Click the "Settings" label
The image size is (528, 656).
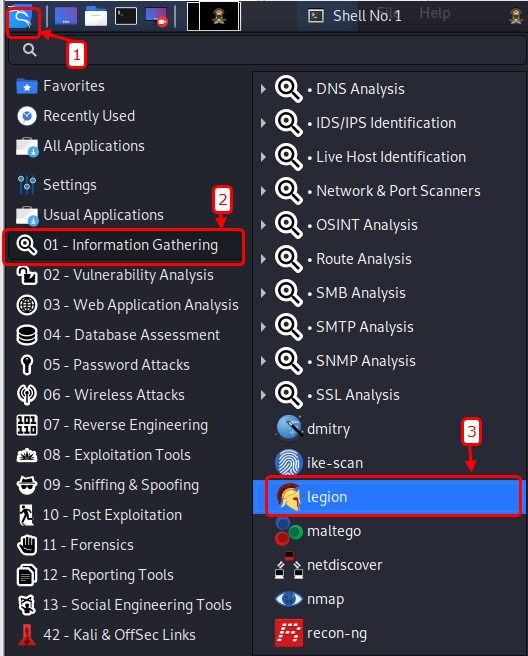(70, 185)
